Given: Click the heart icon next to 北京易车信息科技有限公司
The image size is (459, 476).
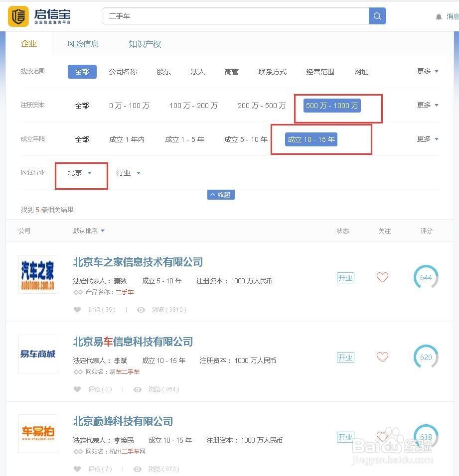Looking at the screenshot, I should (382, 357).
